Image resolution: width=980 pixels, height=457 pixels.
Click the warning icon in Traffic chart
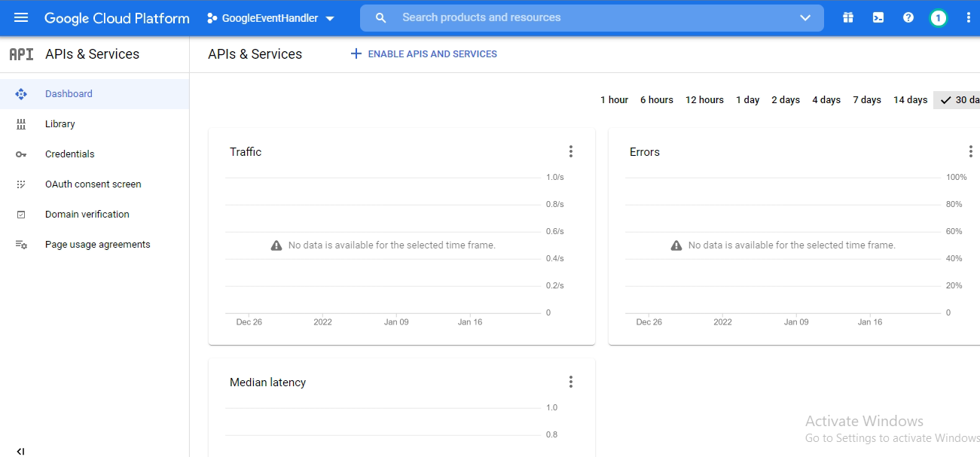pyautogui.click(x=276, y=245)
